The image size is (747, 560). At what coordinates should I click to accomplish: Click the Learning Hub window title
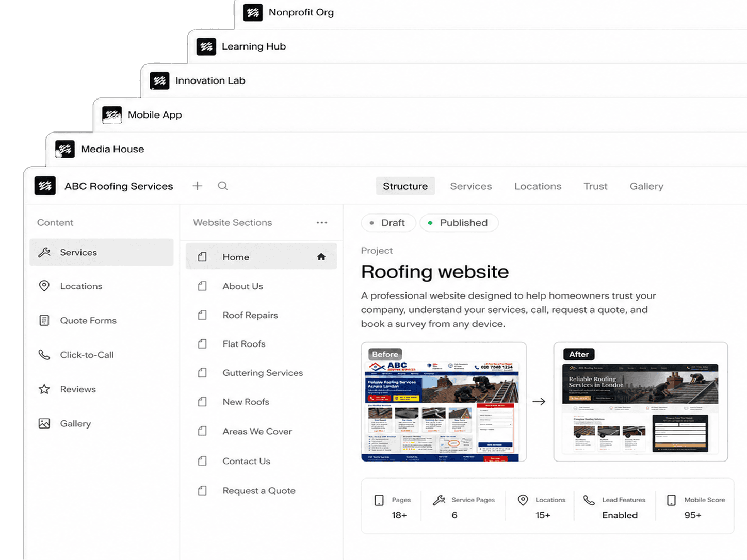pyautogui.click(x=254, y=46)
